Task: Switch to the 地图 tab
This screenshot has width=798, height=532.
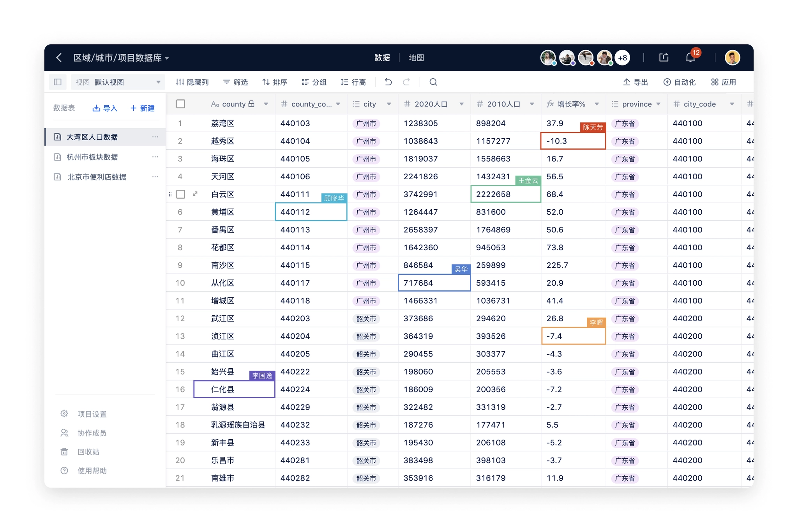Action: click(416, 58)
